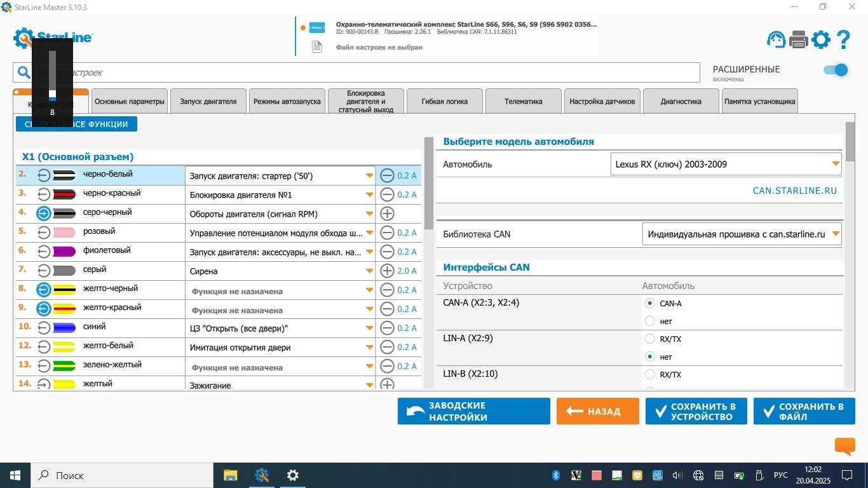Click direction arrow icon for желто-красный wire
This screenshot has width=868, height=488.
(x=43, y=309)
